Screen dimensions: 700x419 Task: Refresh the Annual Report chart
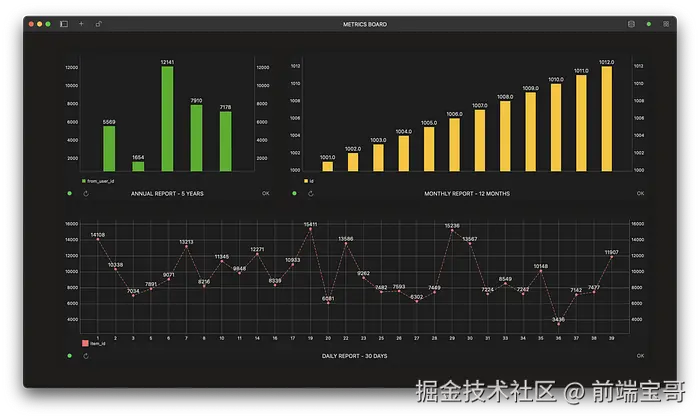[86, 194]
